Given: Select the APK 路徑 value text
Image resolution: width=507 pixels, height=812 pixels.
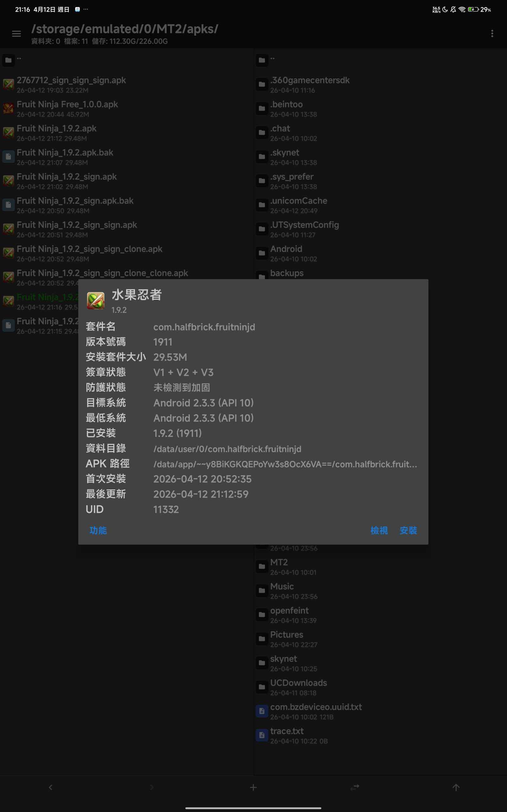Looking at the screenshot, I should pyautogui.click(x=285, y=464).
